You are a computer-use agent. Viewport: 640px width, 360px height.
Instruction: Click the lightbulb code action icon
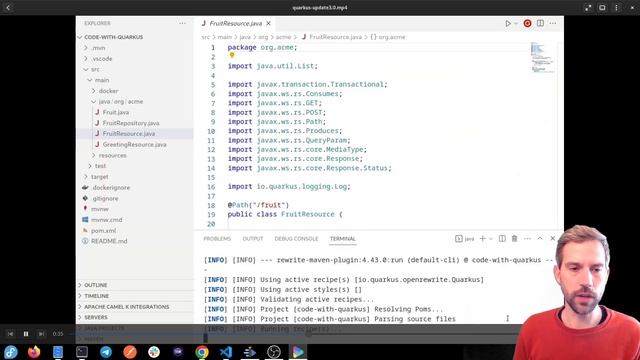tap(232, 56)
